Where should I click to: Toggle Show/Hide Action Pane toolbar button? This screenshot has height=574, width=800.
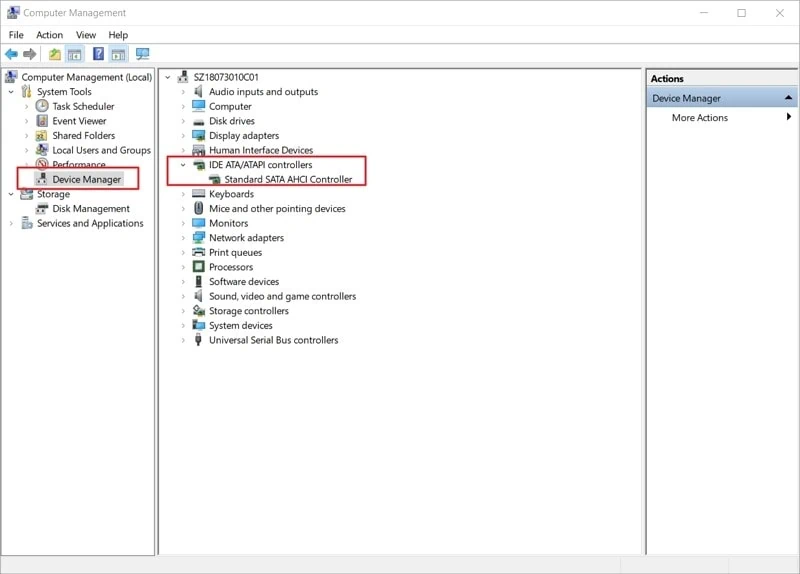(x=118, y=54)
